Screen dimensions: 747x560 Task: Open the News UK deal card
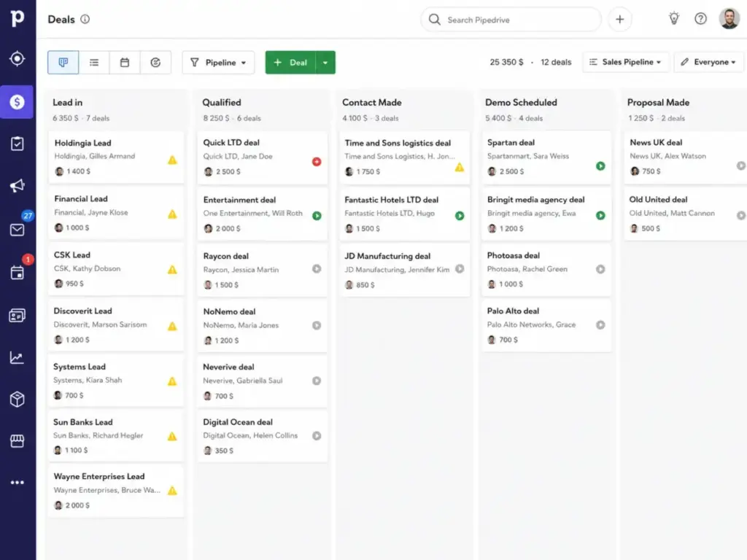(686, 157)
